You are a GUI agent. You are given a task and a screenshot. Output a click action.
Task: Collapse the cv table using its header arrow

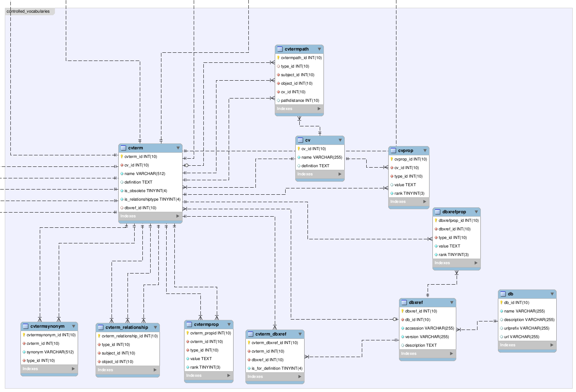tap(340, 140)
